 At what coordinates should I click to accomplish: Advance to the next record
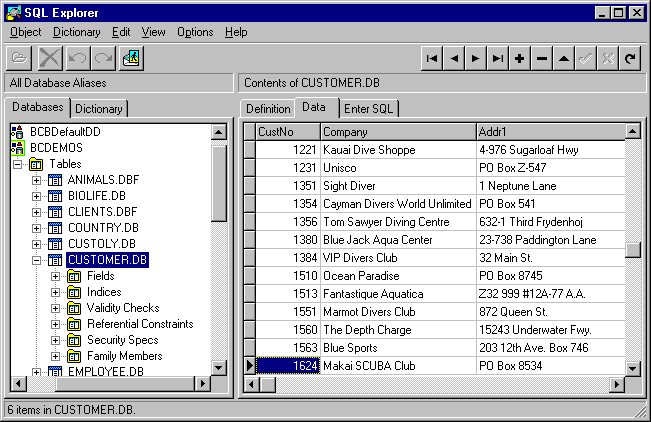click(476, 59)
